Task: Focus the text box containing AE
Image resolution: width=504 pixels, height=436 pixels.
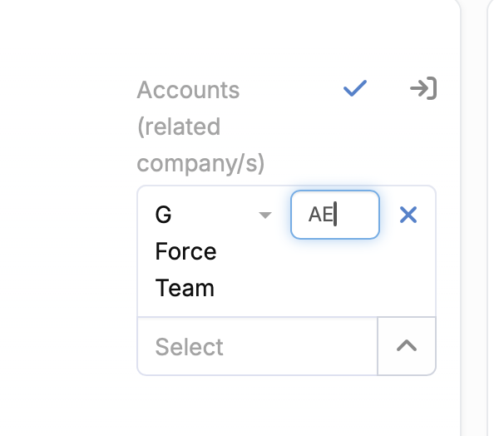Action: (x=334, y=215)
